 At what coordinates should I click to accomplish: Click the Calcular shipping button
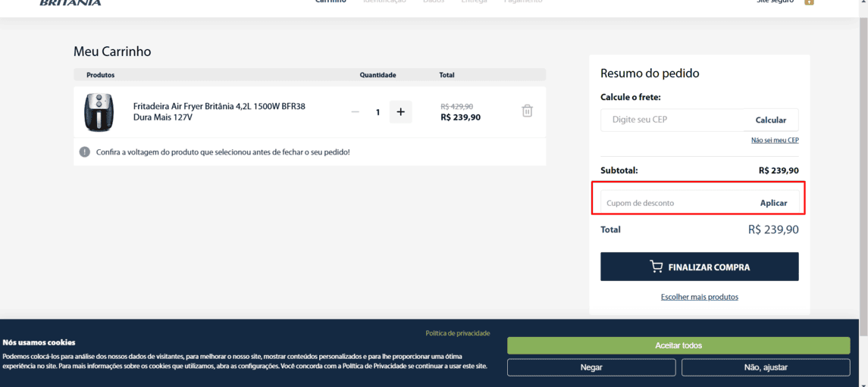(770, 120)
